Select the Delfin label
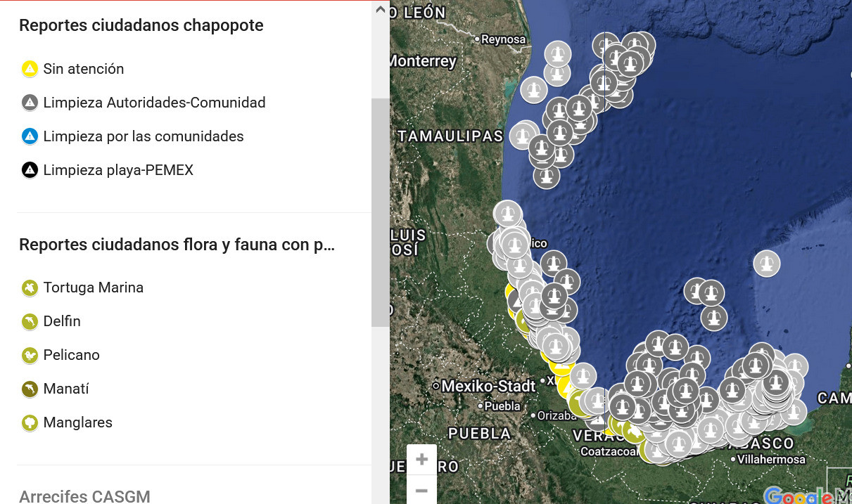 click(x=62, y=321)
